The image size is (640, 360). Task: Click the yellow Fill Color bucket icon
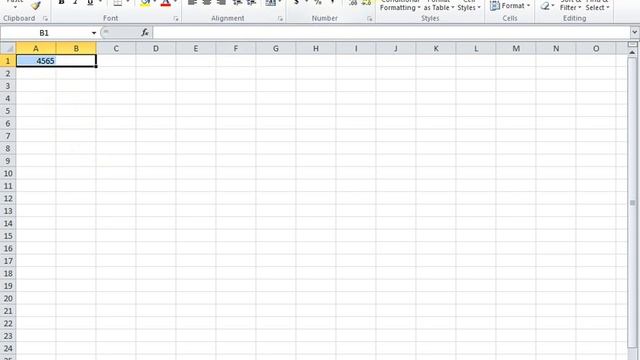coord(145,3)
